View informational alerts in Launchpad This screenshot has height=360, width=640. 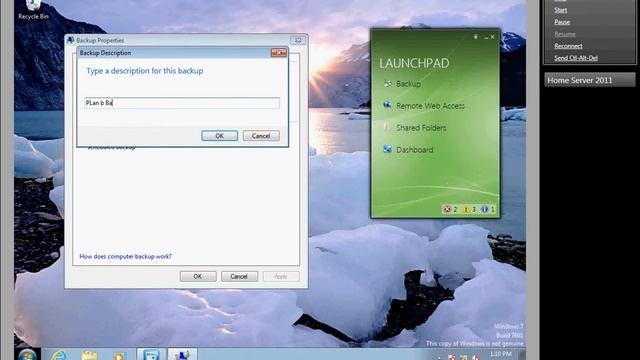pyautogui.click(x=487, y=209)
